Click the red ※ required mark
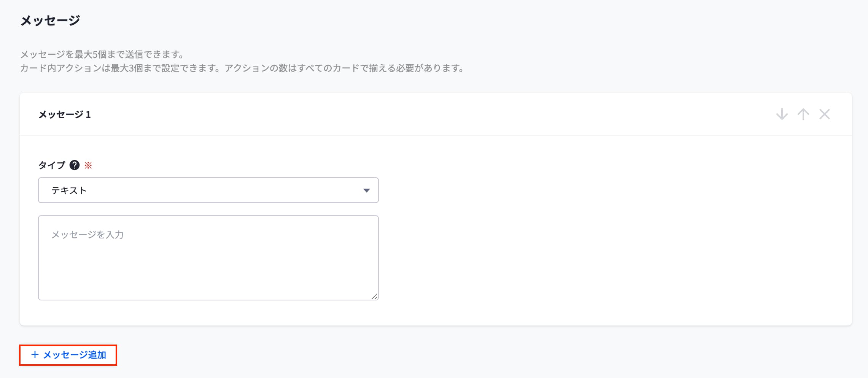 click(x=88, y=165)
